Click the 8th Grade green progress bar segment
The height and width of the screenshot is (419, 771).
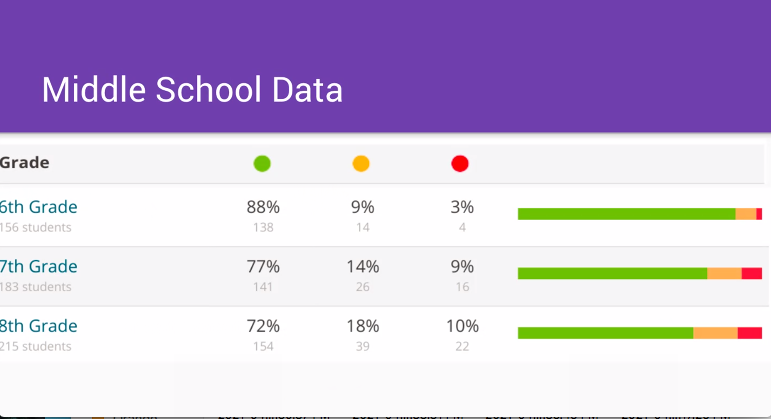tap(605, 333)
